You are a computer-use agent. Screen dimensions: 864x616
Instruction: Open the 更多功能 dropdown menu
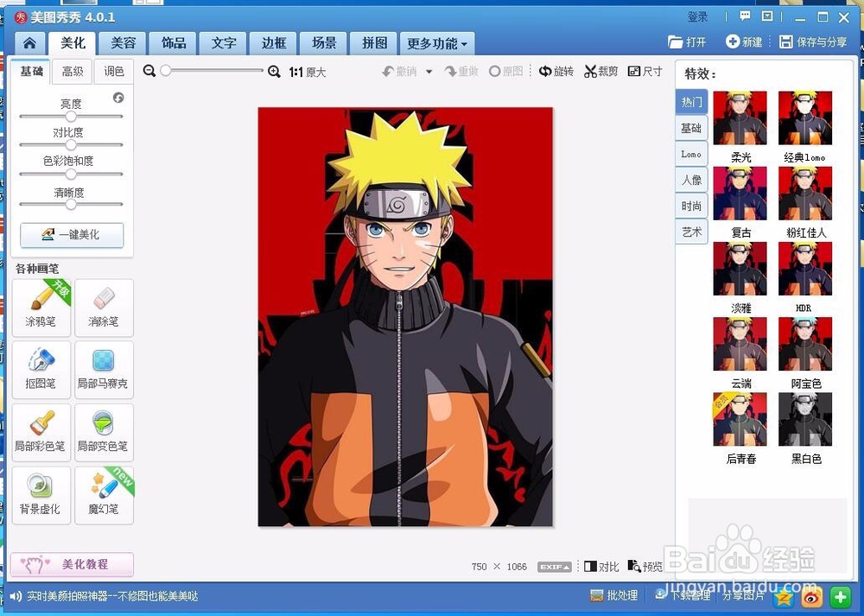tap(437, 43)
